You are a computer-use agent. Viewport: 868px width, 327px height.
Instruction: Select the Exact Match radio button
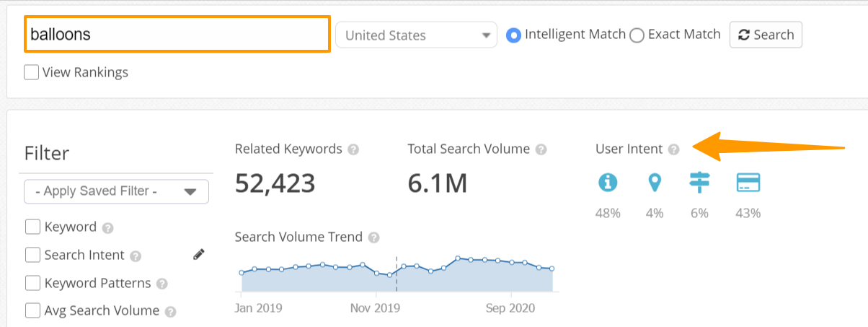[x=637, y=35]
